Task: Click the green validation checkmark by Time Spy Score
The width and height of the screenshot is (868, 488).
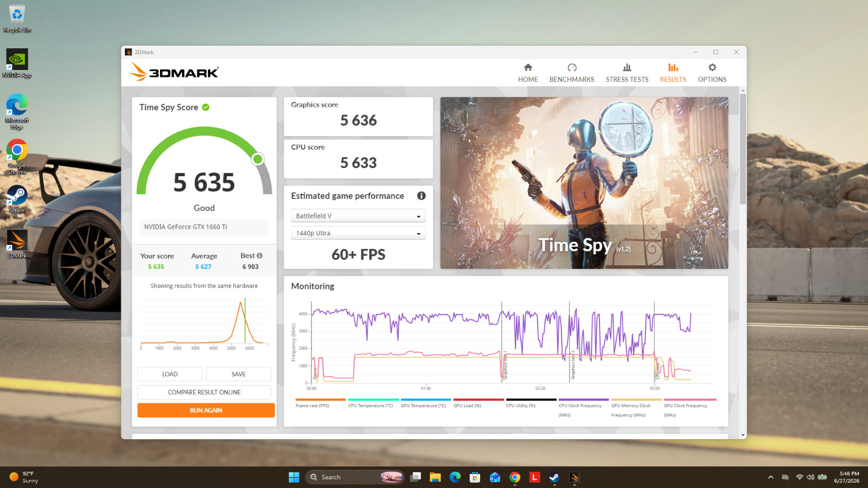Action: tap(206, 107)
